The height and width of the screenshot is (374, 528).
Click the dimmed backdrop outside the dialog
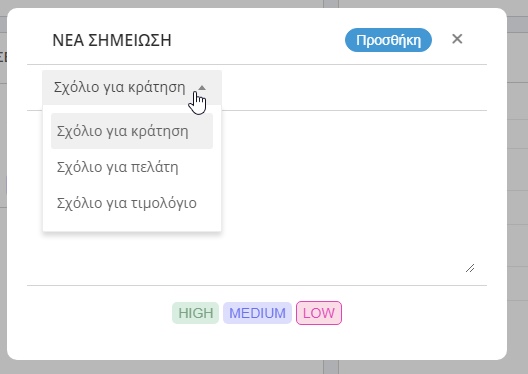pyautogui.click(x=518, y=202)
